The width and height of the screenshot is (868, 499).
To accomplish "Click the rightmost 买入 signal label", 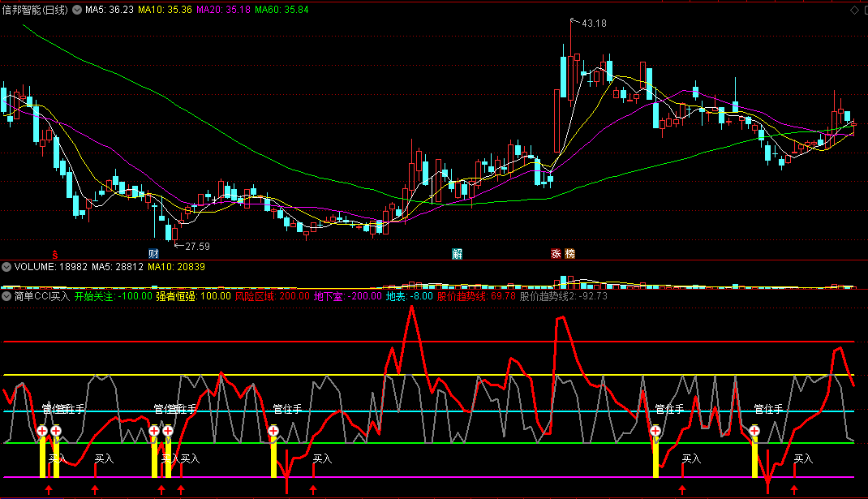I will 803,458.
